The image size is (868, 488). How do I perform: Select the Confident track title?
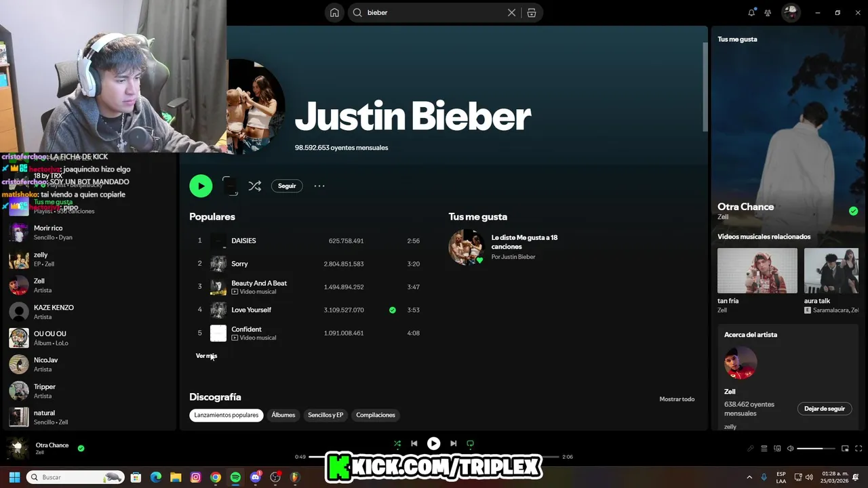pos(246,329)
